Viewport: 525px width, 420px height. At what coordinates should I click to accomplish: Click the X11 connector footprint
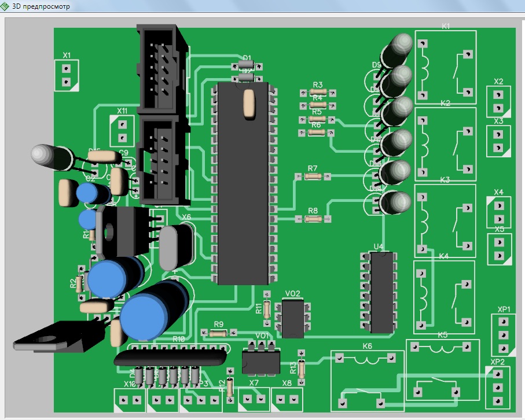(122, 130)
